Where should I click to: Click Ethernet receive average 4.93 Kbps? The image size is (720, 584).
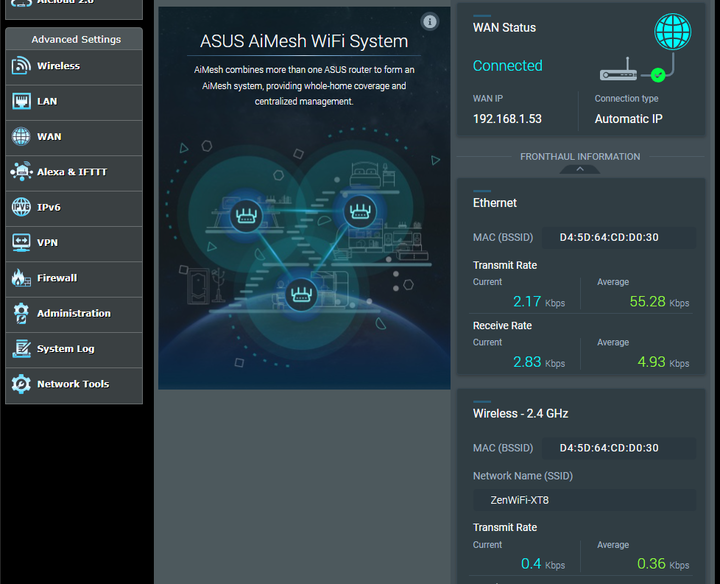(663, 362)
